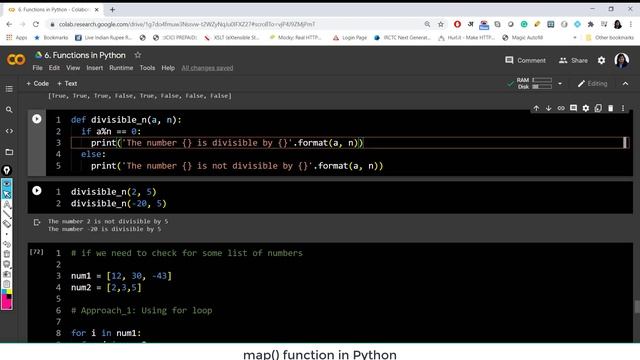640x360 pixels.
Task: Click the browser address bar URL
Action: 187,24
